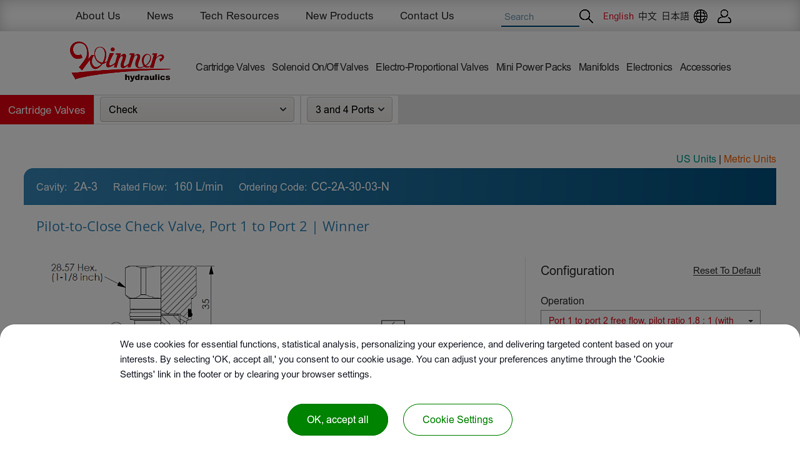800x450 pixels.
Task: Expand the Check category dropdown
Action: click(x=197, y=110)
